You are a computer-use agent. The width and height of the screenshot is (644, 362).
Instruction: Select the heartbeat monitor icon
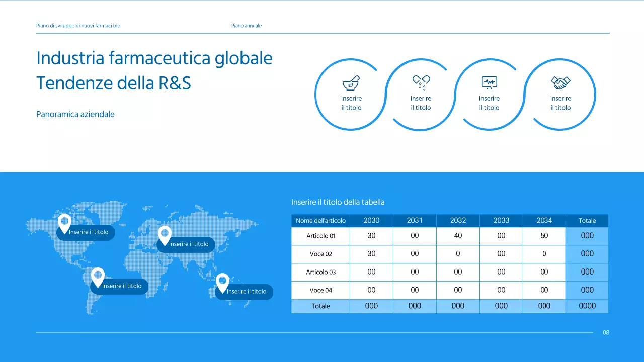489,81
